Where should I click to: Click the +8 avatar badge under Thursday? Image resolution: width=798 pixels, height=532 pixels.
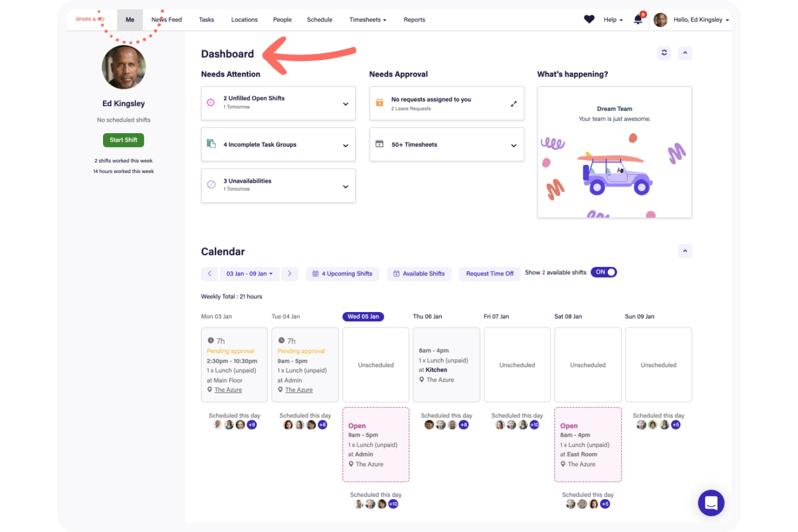tap(464, 425)
